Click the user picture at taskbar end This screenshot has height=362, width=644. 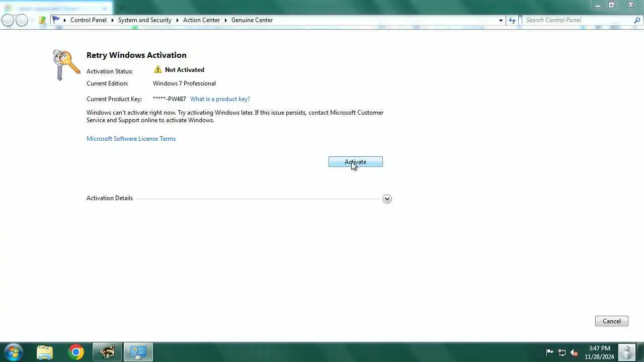coord(627,352)
